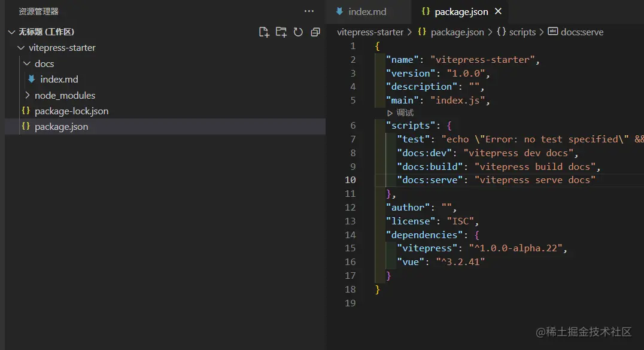Click the "version" key on line 3
This screenshot has width=644, height=350.
411,73
